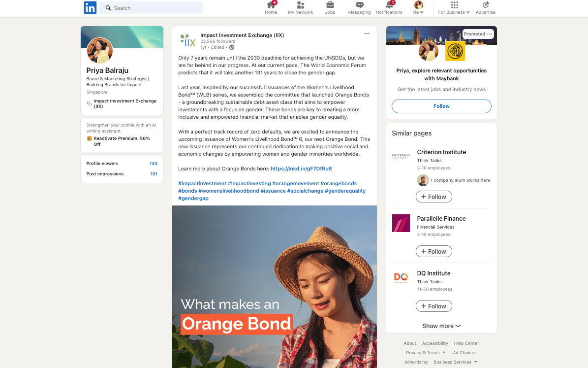Click the Premium gold badge icon
This screenshot has height=368, width=588.
89,138
